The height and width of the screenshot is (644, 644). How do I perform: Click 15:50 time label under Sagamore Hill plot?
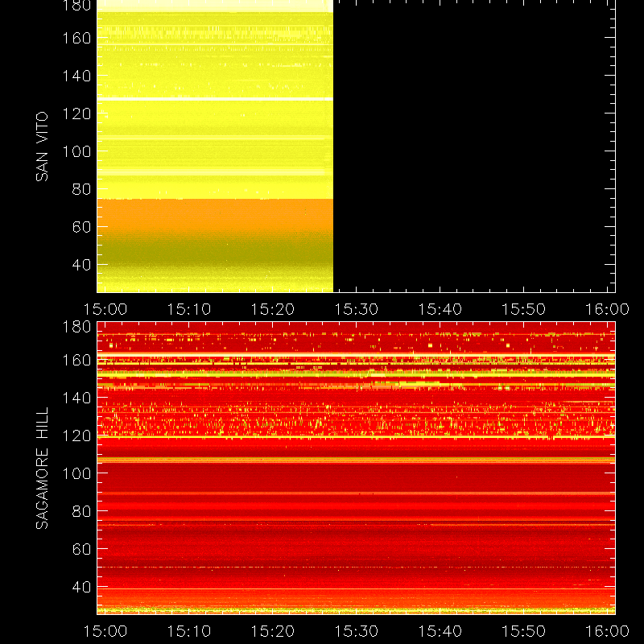pos(524,631)
